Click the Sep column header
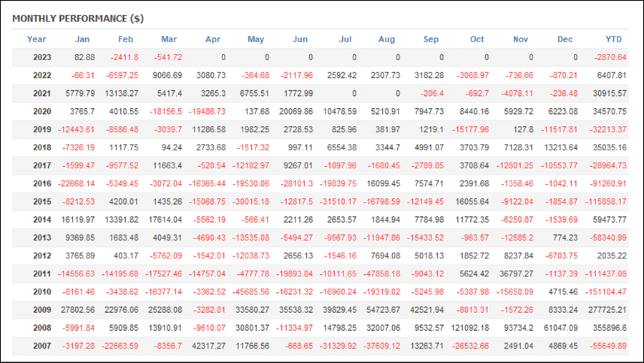This screenshot has width=644, height=363. 431,39
